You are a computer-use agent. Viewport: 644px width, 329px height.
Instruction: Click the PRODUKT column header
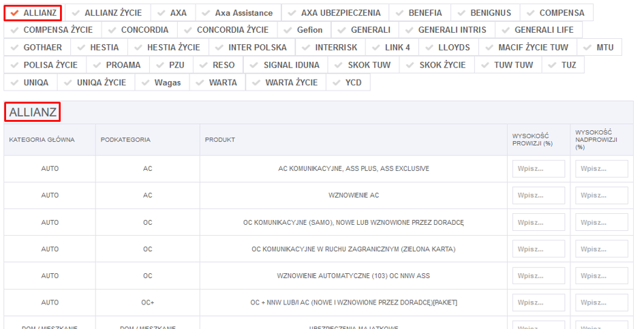coord(220,140)
